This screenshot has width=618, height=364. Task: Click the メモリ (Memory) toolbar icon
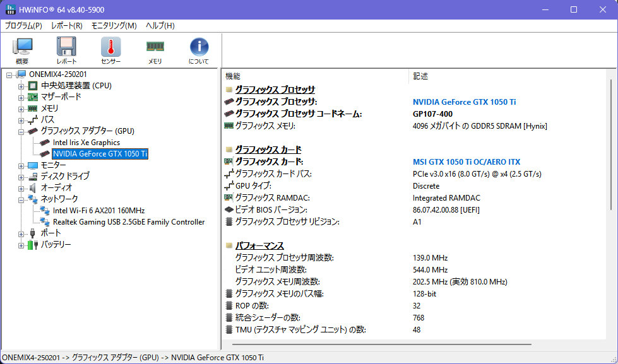pyautogui.click(x=155, y=50)
